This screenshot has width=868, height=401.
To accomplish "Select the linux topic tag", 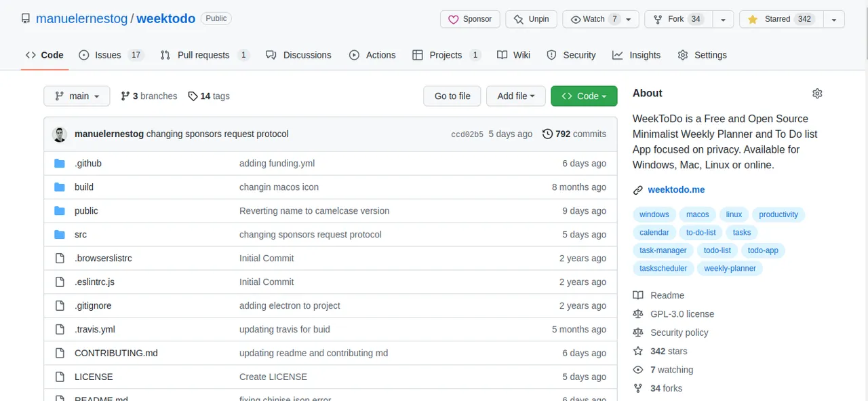I will (734, 214).
